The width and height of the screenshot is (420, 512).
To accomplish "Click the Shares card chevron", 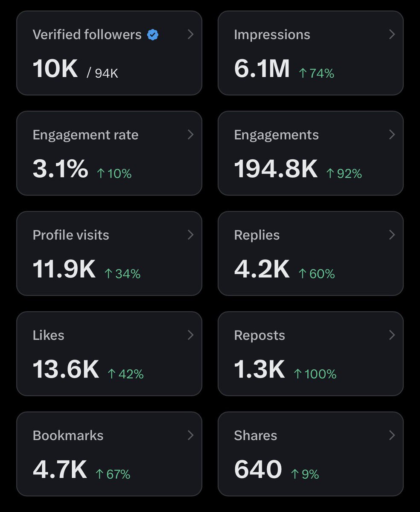I will [392, 435].
